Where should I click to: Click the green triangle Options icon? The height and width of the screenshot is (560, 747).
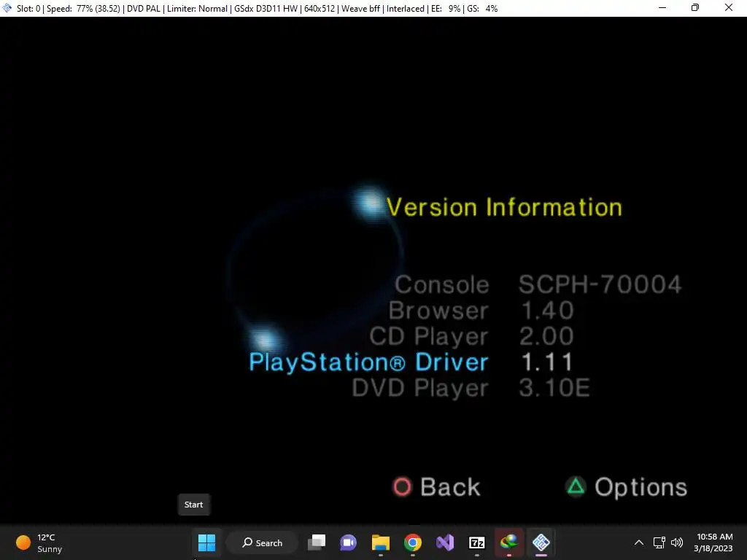[x=576, y=486]
